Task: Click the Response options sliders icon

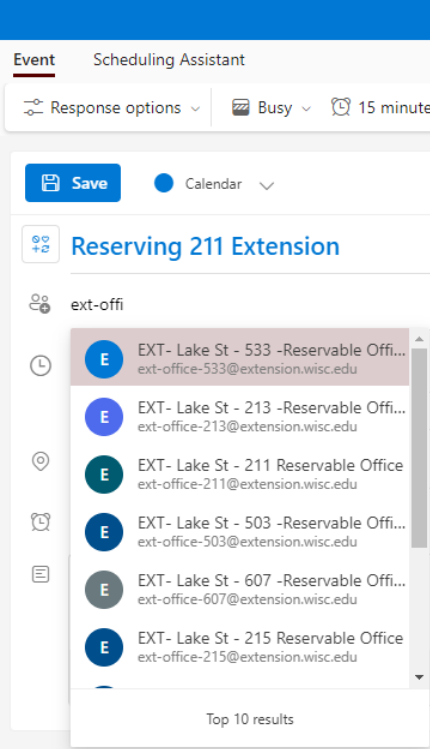Action: click(33, 107)
